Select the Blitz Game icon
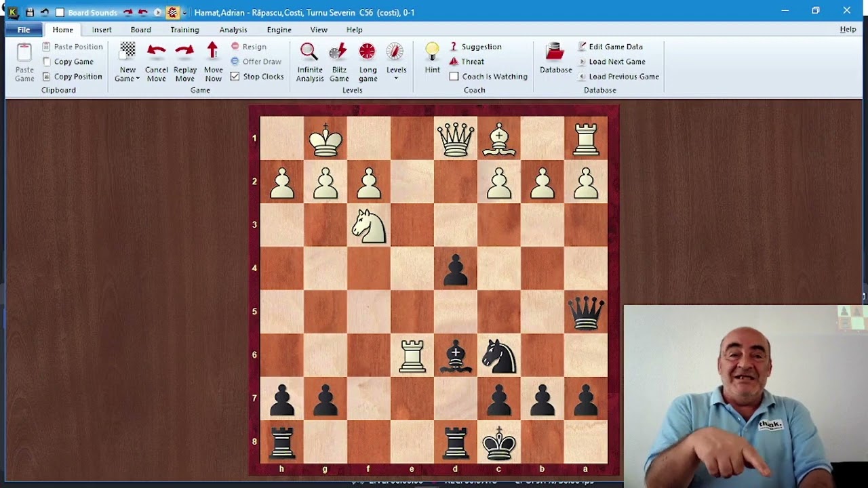This screenshot has width=868, height=488. click(x=338, y=52)
